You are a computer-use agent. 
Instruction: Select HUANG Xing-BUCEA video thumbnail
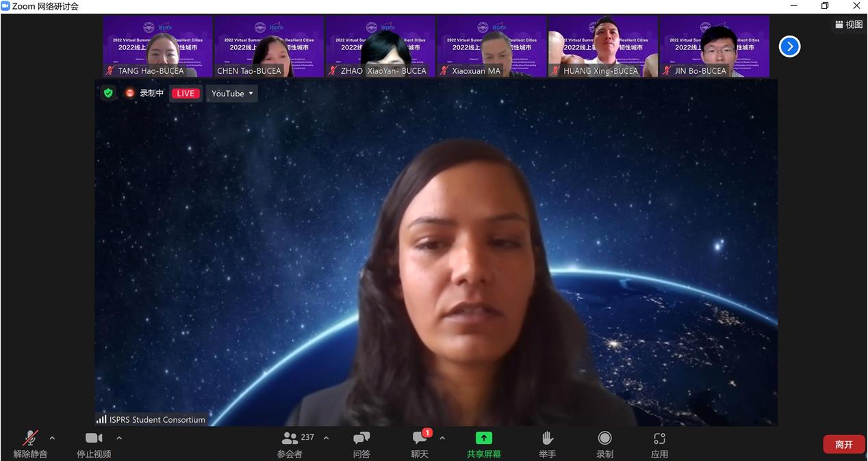602,47
